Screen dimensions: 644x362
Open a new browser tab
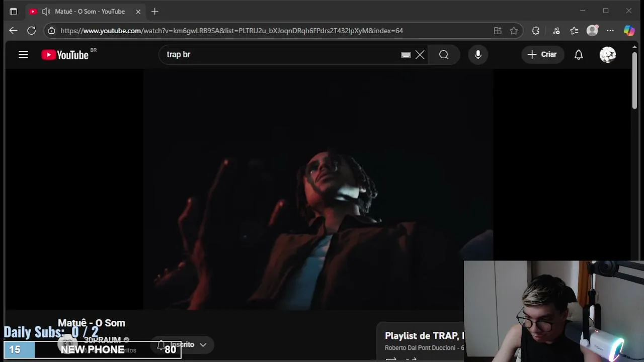pos(154,11)
